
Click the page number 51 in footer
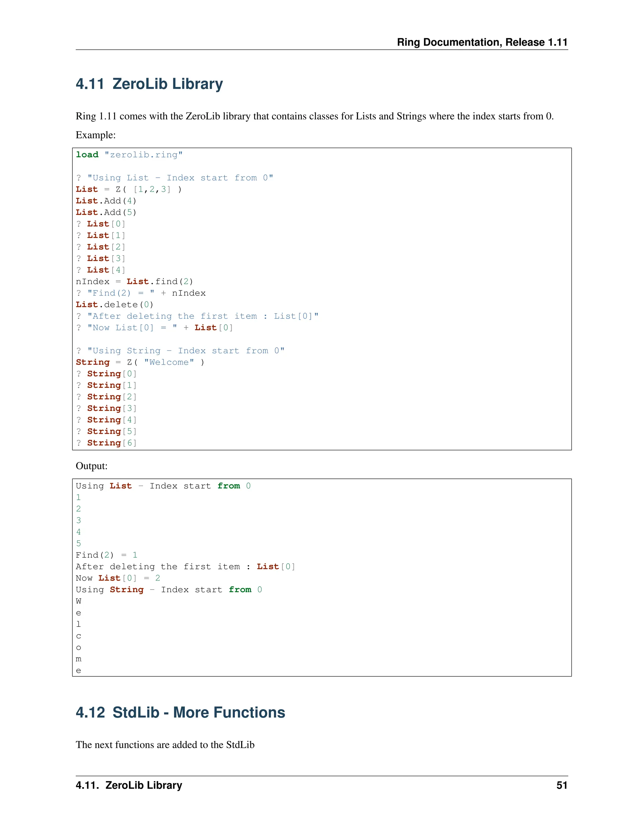(x=562, y=785)
